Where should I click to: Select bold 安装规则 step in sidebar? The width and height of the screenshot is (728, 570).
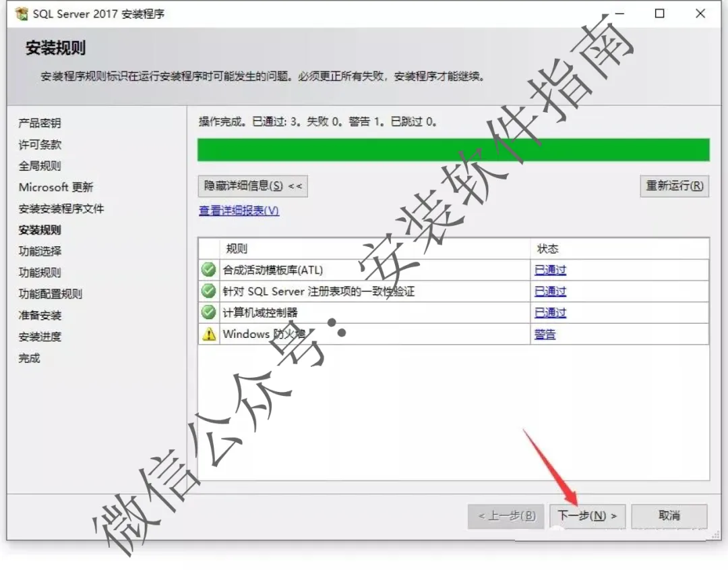[40, 230]
